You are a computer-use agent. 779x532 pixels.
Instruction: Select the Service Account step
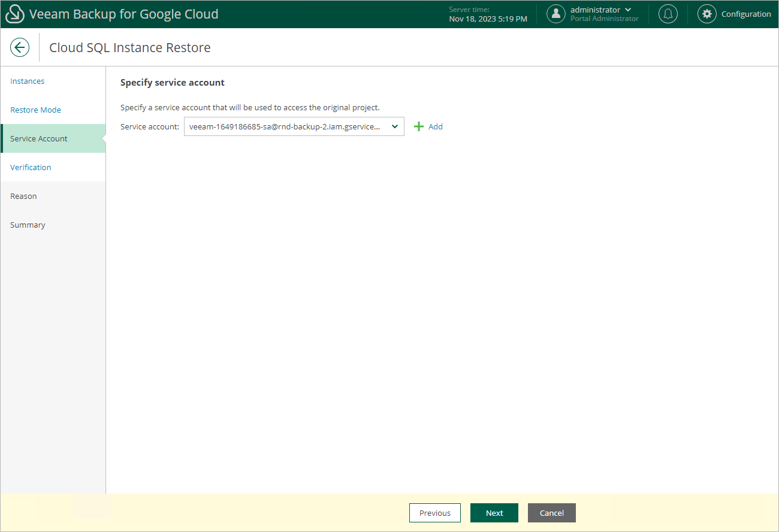point(53,138)
